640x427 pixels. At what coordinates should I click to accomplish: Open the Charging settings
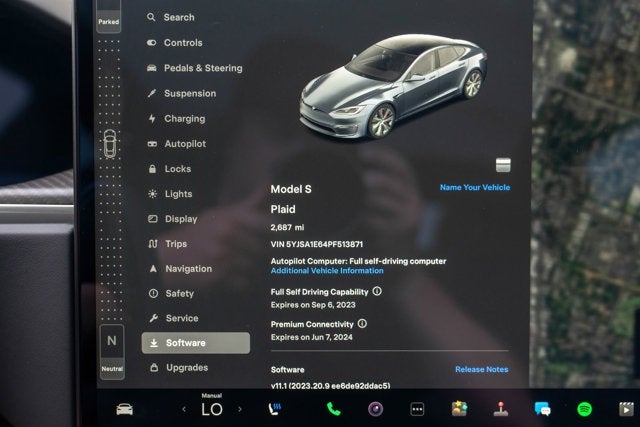coord(177,119)
